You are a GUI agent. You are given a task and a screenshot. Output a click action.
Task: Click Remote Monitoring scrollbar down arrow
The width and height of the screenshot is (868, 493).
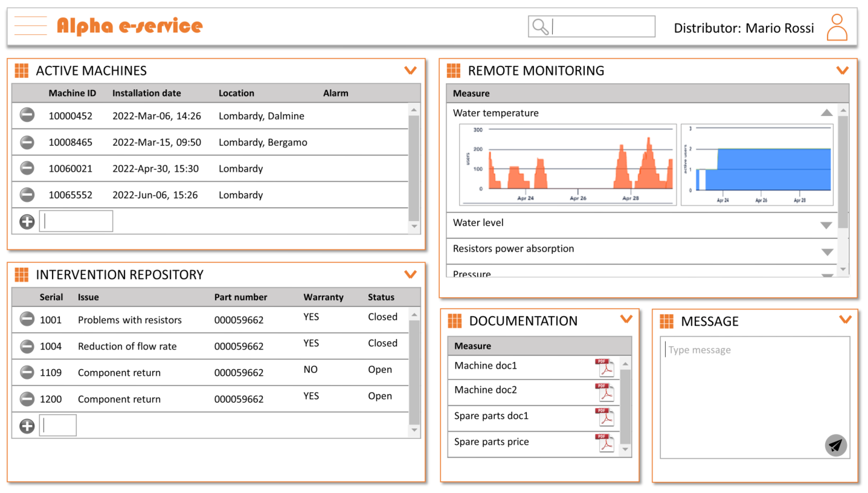pyautogui.click(x=843, y=269)
